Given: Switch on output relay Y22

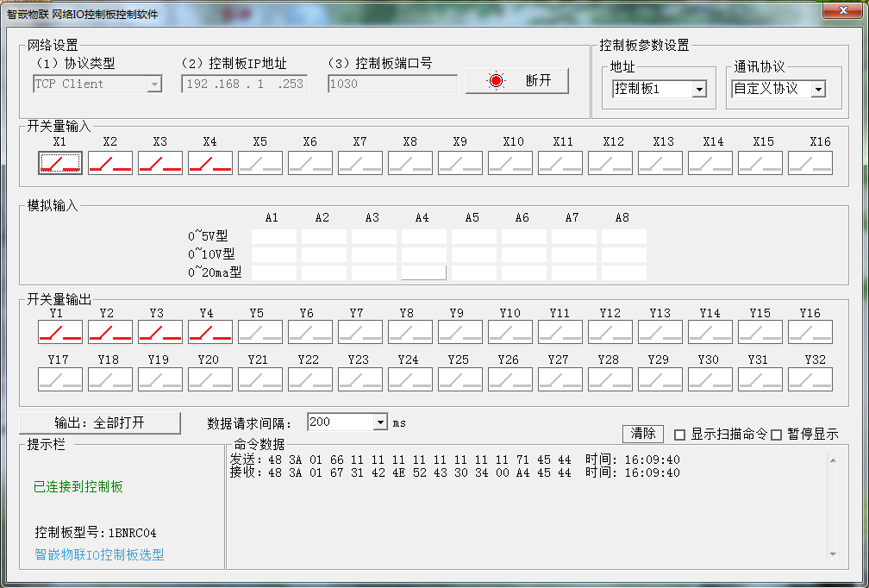Looking at the screenshot, I should [x=310, y=379].
